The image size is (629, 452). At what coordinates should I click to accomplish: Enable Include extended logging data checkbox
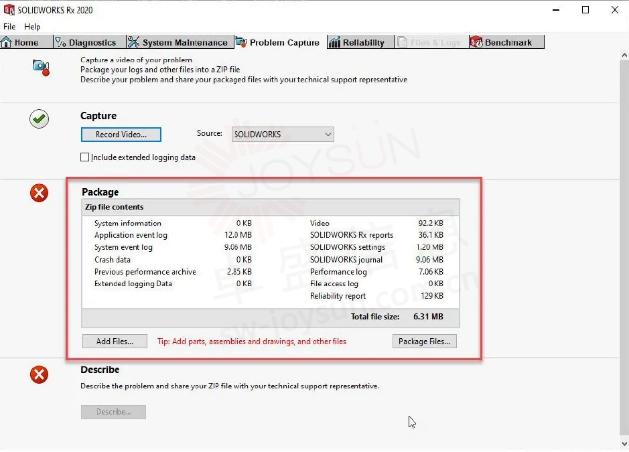(x=84, y=157)
